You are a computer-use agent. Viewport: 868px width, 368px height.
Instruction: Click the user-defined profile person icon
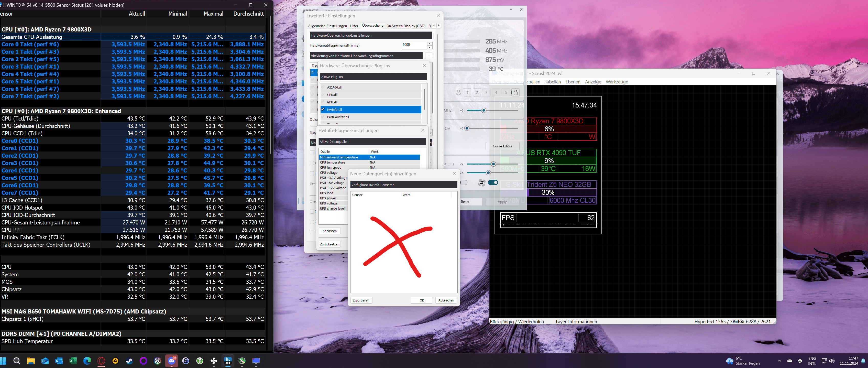pyautogui.click(x=458, y=92)
